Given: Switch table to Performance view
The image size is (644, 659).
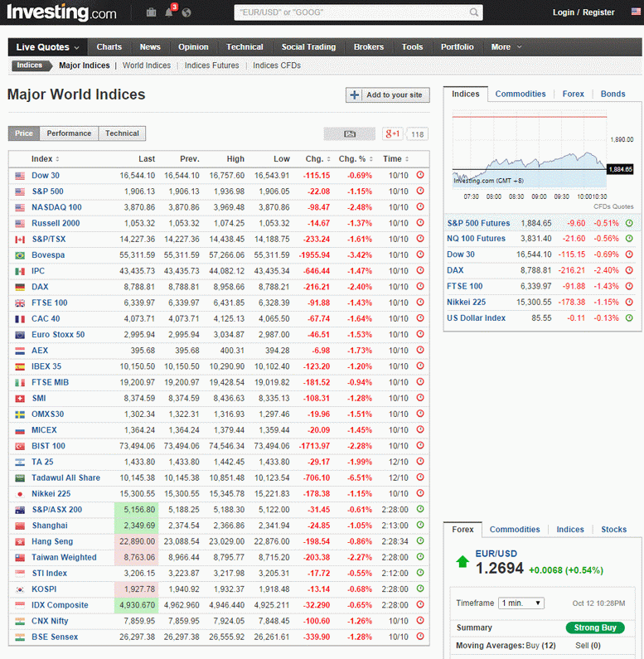Looking at the screenshot, I should click(x=69, y=133).
